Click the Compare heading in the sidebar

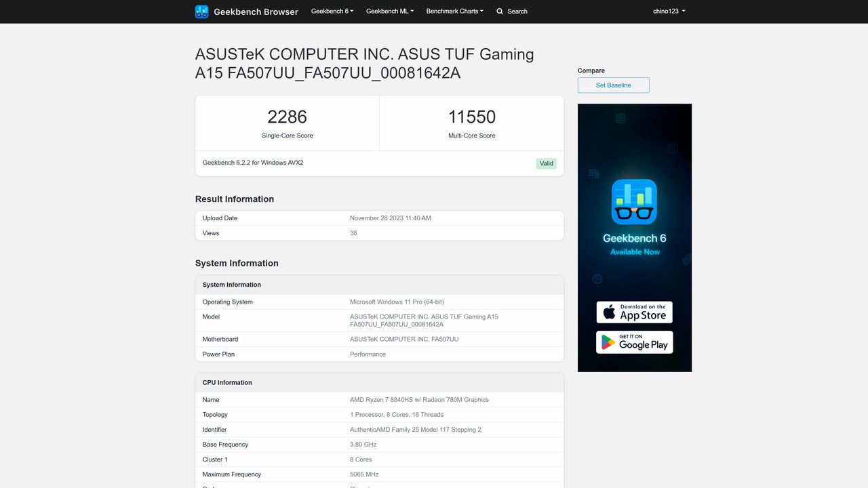pos(591,70)
